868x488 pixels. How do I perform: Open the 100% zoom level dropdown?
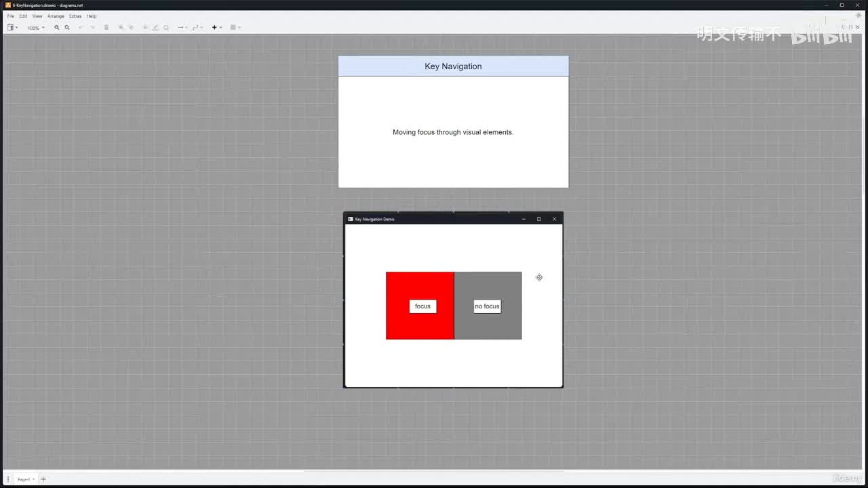[36, 28]
